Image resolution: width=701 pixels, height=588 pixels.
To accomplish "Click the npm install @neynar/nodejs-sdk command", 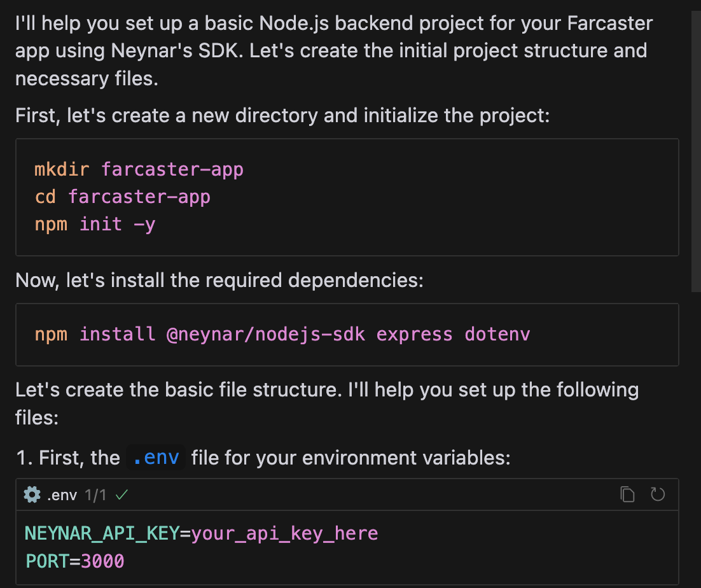I will (282, 335).
